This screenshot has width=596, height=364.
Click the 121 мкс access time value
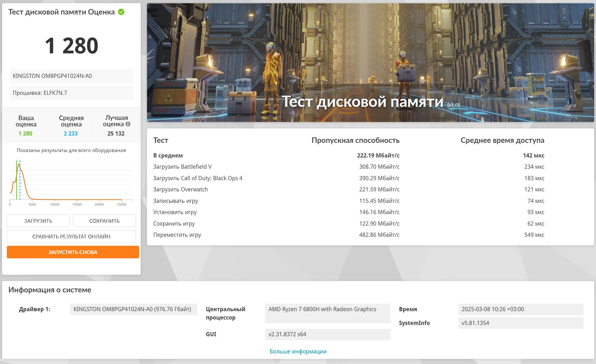[534, 189]
